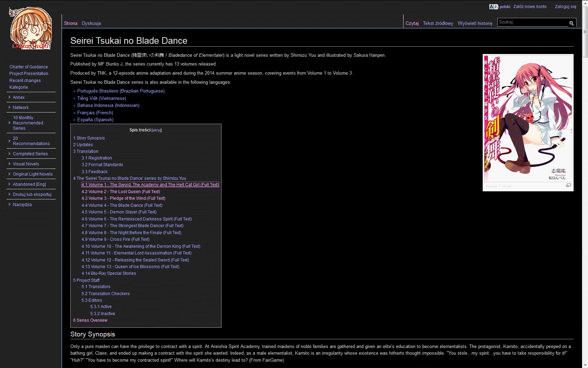The height and width of the screenshot is (368, 588).
Task: Expand the Completed Series sidebar section
Action: click(x=30, y=154)
